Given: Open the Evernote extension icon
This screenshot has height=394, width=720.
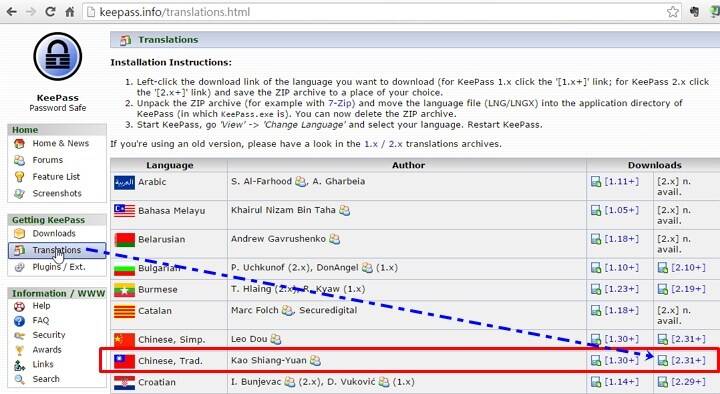Looking at the screenshot, I should coord(694,11).
